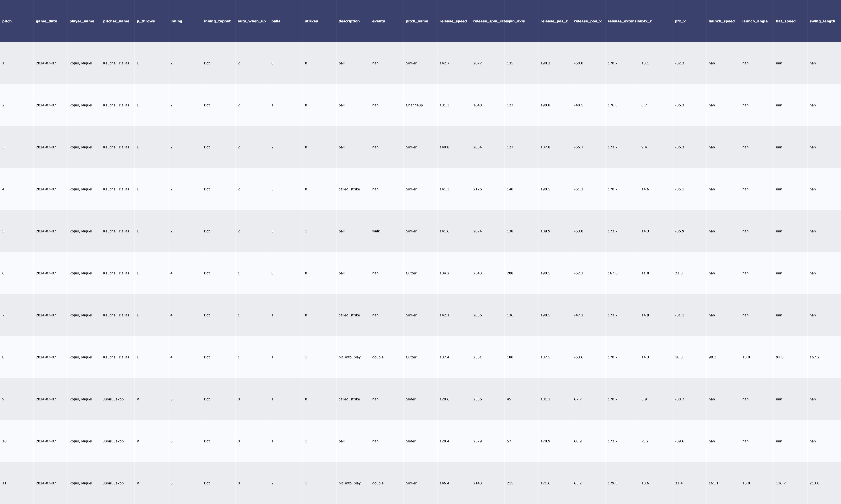Click the 2579 spin rate cell
The image size is (841, 504).
(477, 441)
